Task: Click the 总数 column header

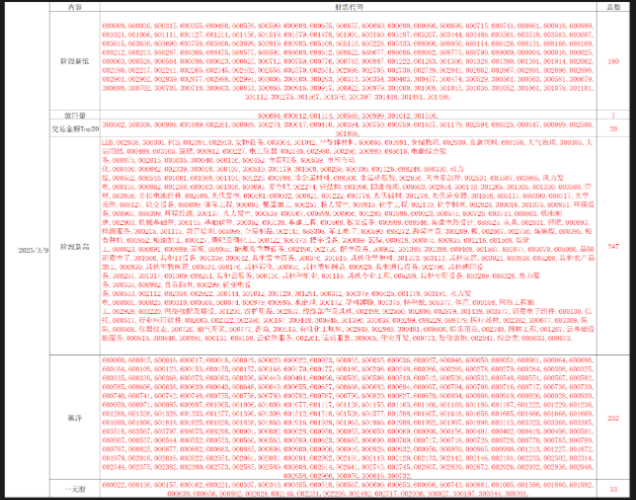Action: pos(613,7)
